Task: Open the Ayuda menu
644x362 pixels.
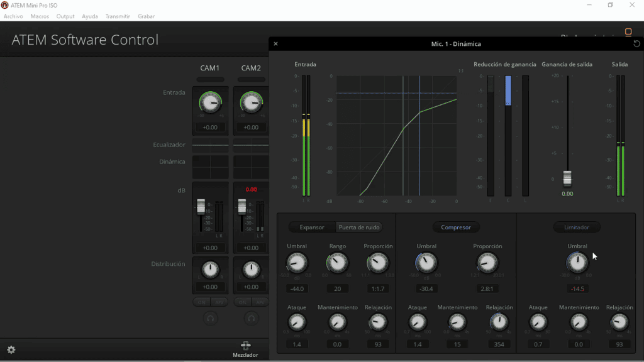Action: [x=89, y=16]
